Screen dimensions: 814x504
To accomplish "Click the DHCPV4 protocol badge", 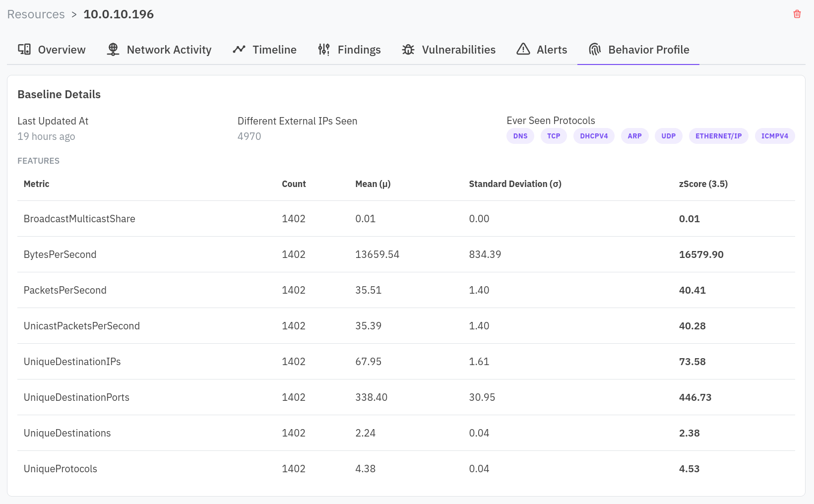I will [594, 136].
